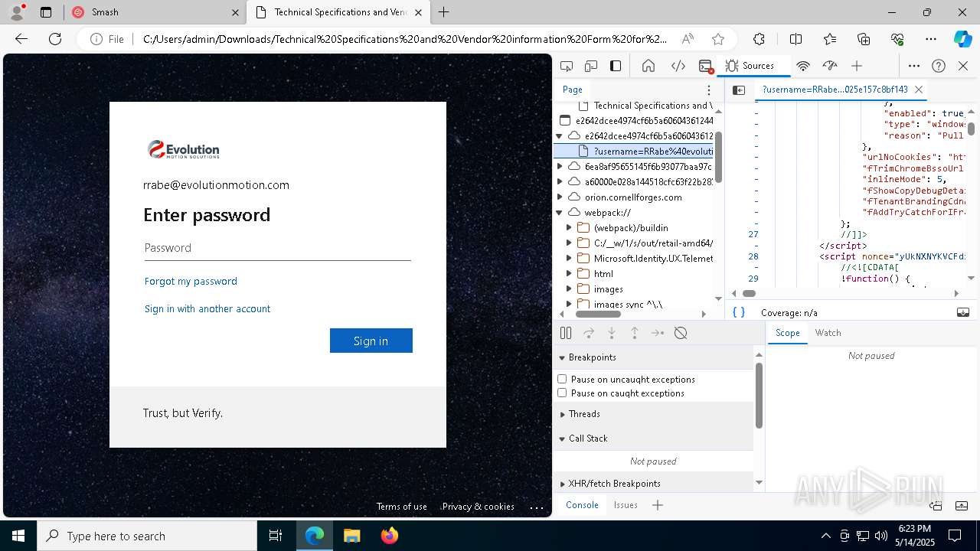The image size is (980, 551).
Task: Open Copilot icon in Edge toolbar
Action: [962, 39]
